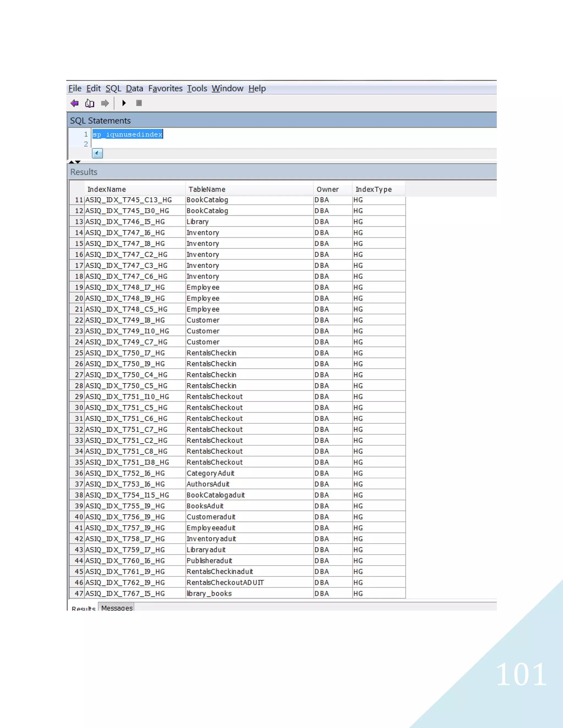The height and width of the screenshot is (728, 563).
Task: Switch to the Results tab
Action: pyautogui.click(x=83, y=608)
